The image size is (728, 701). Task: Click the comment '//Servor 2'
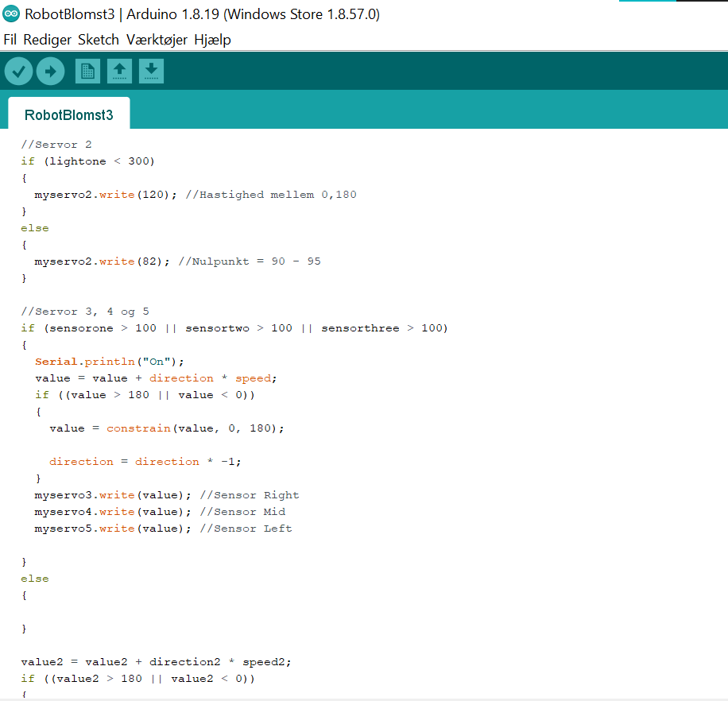coord(56,145)
